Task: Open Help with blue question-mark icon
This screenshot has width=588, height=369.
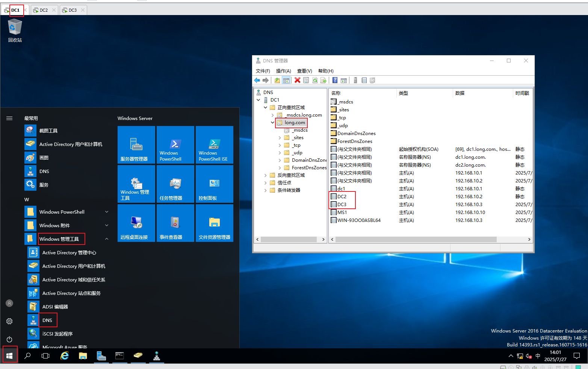Action: click(335, 80)
